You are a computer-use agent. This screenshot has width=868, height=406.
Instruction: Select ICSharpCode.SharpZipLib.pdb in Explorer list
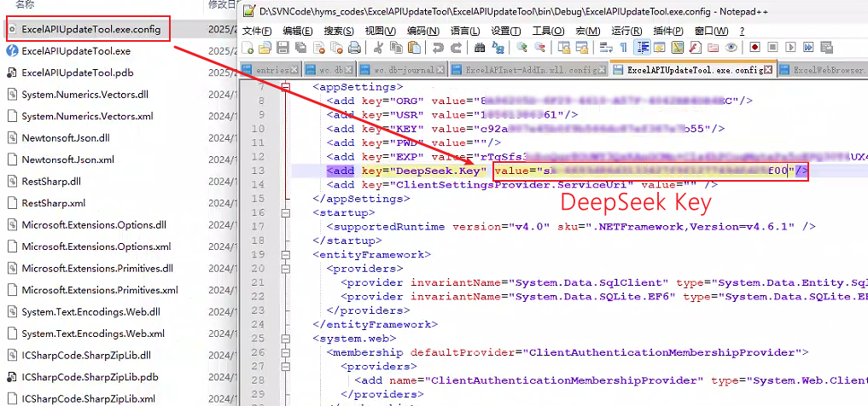(x=90, y=377)
